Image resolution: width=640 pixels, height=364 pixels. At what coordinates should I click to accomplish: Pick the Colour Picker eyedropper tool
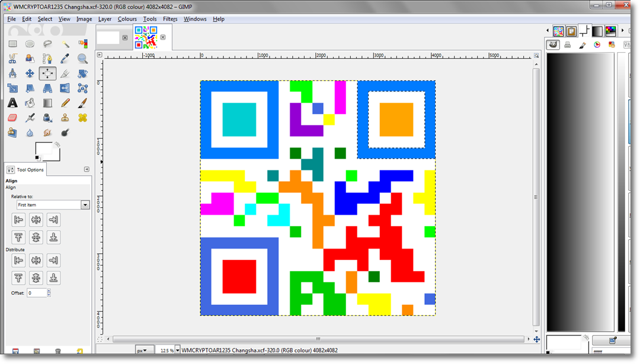pyautogui.click(x=65, y=58)
